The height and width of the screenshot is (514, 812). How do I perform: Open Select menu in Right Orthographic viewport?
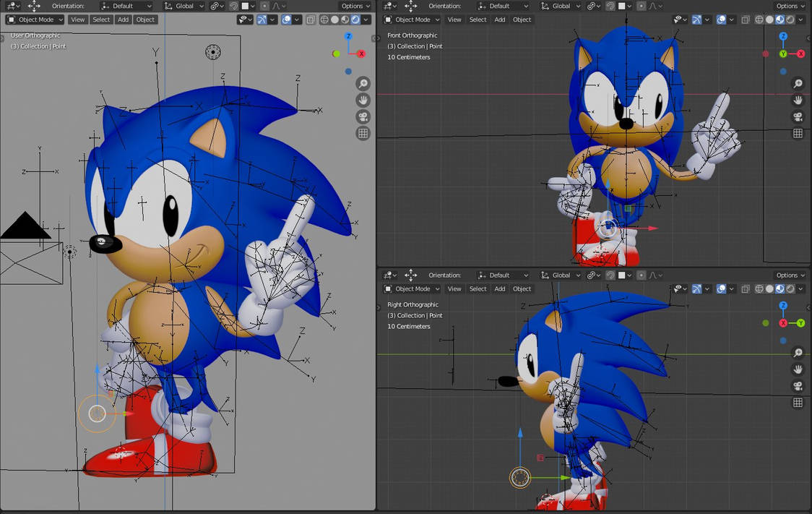478,288
